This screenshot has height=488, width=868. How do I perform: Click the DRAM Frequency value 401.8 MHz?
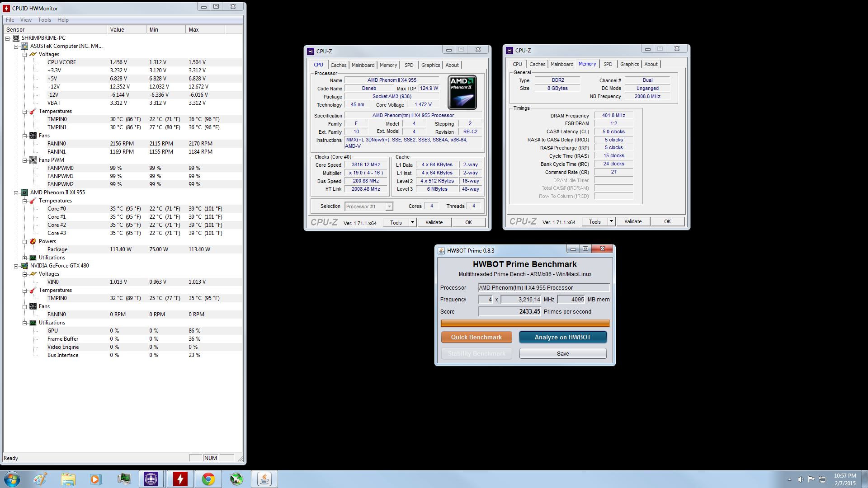[613, 116]
